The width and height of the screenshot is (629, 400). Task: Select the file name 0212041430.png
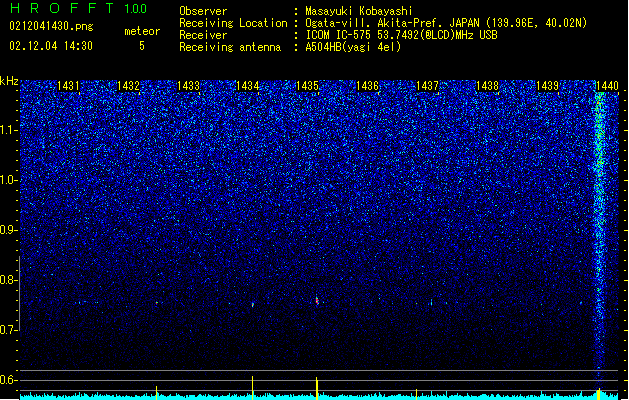point(51,26)
